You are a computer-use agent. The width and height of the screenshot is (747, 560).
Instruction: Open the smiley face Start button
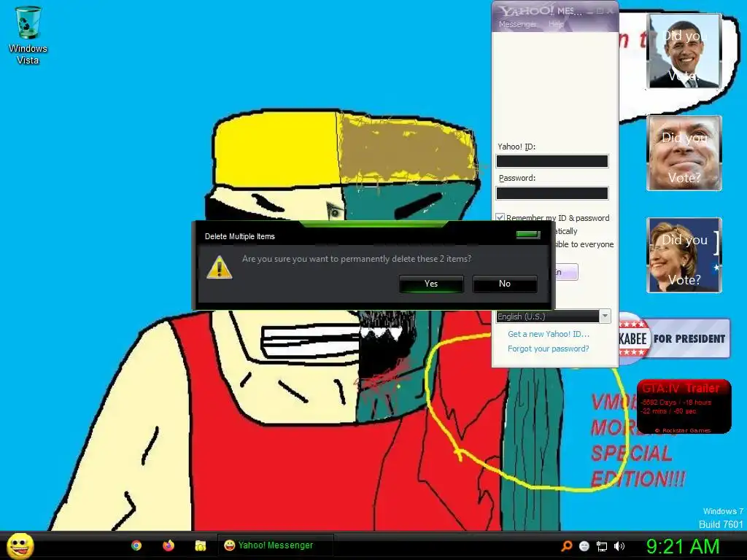(20, 545)
